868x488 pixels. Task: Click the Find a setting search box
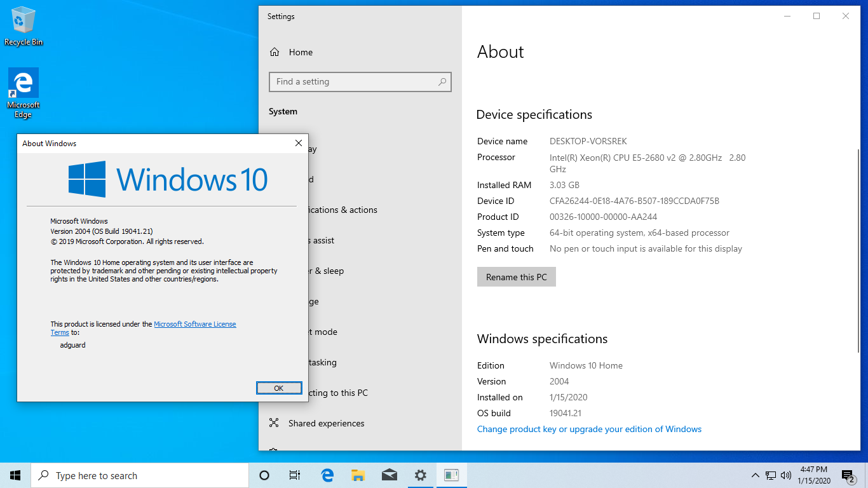point(360,82)
